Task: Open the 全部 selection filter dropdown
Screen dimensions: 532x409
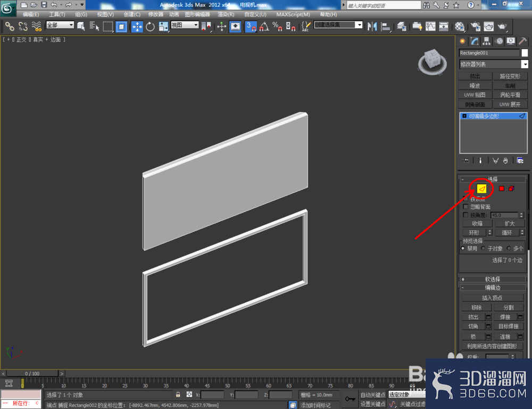Action: (x=60, y=25)
